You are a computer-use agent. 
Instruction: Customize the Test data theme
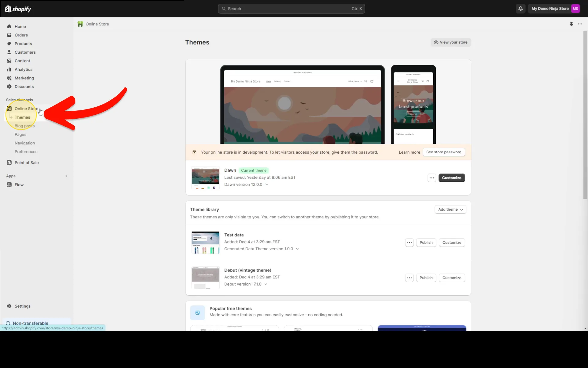click(452, 243)
